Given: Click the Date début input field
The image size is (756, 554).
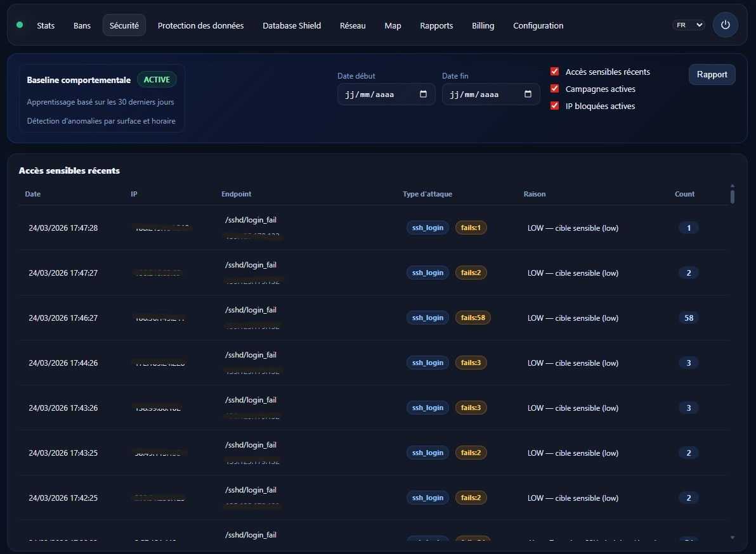Looking at the screenshot, I should tap(377, 94).
